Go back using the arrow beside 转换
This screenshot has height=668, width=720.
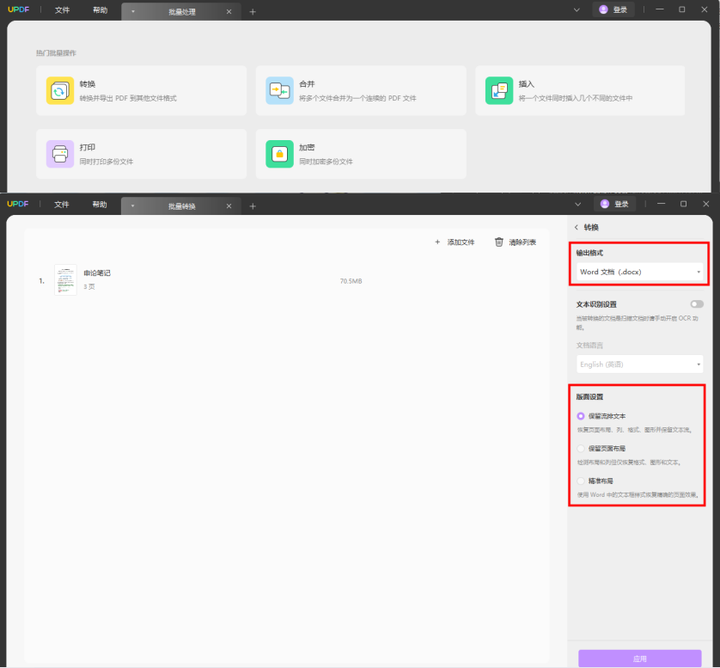click(x=576, y=227)
